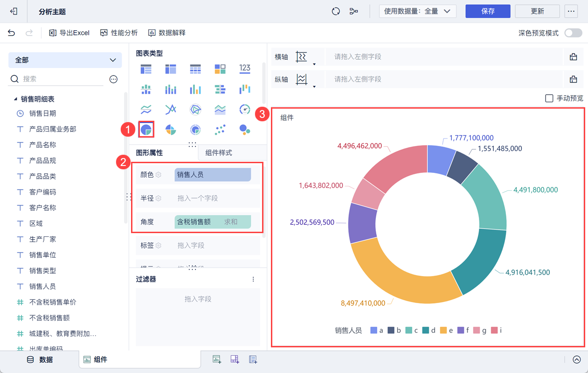
Task: Open the 销售人员 color field pill
Action: coord(213,175)
